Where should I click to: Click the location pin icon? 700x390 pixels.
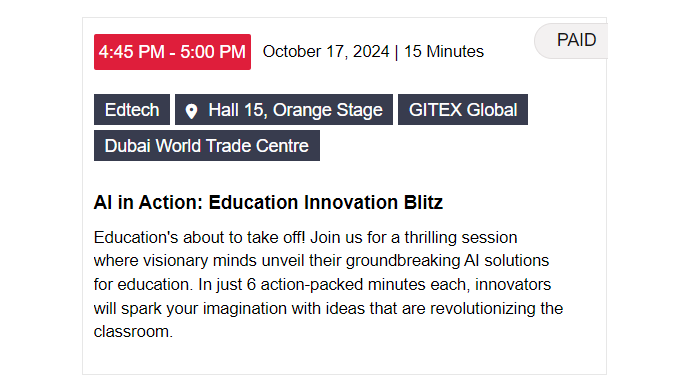point(191,111)
